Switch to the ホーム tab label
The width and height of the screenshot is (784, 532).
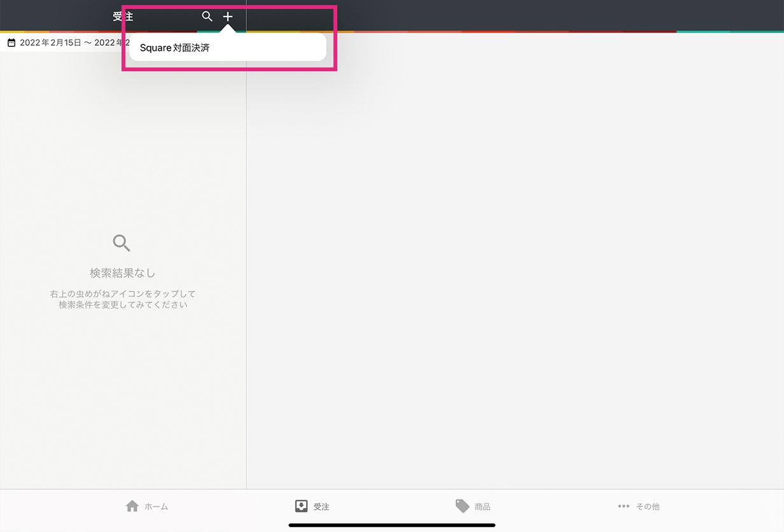157,507
